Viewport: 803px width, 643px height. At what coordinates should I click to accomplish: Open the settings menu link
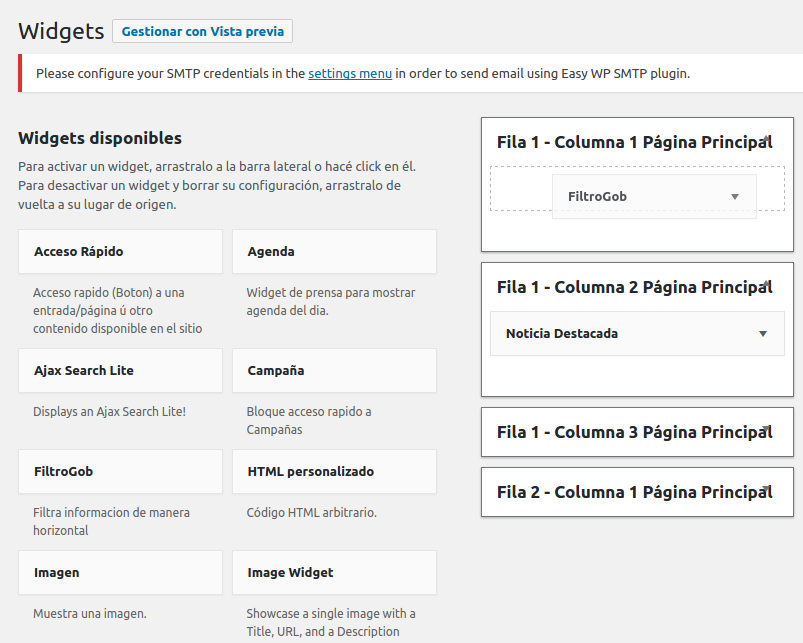(x=350, y=74)
